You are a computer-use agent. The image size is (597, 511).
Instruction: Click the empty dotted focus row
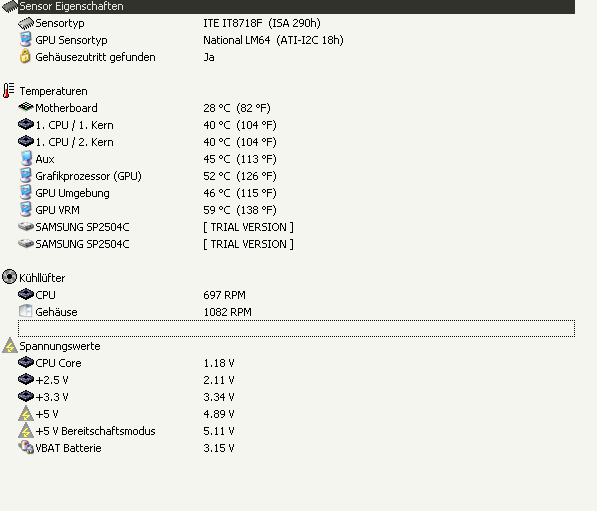click(297, 328)
